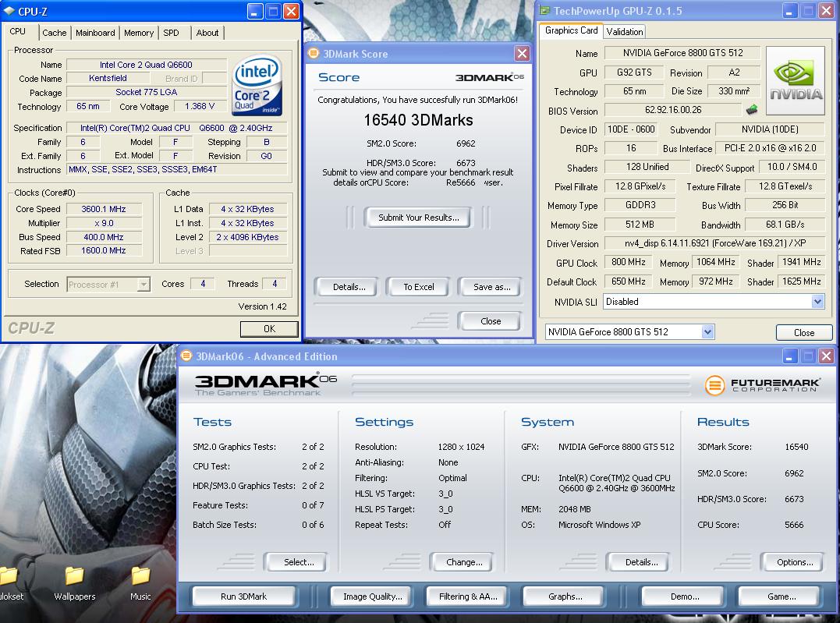Click Submit Your Results in 3DMark Score

pyautogui.click(x=418, y=218)
